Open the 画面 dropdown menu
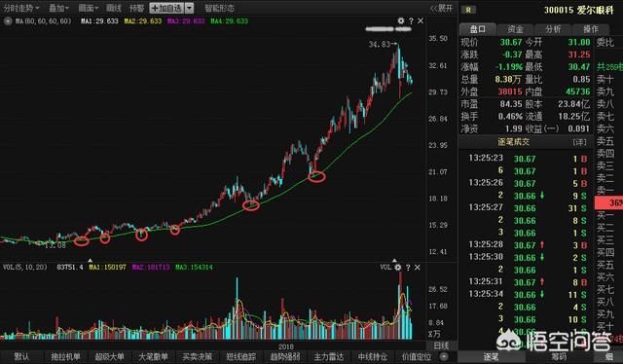Viewport: 623px width, 364px height. click(89, 8)
